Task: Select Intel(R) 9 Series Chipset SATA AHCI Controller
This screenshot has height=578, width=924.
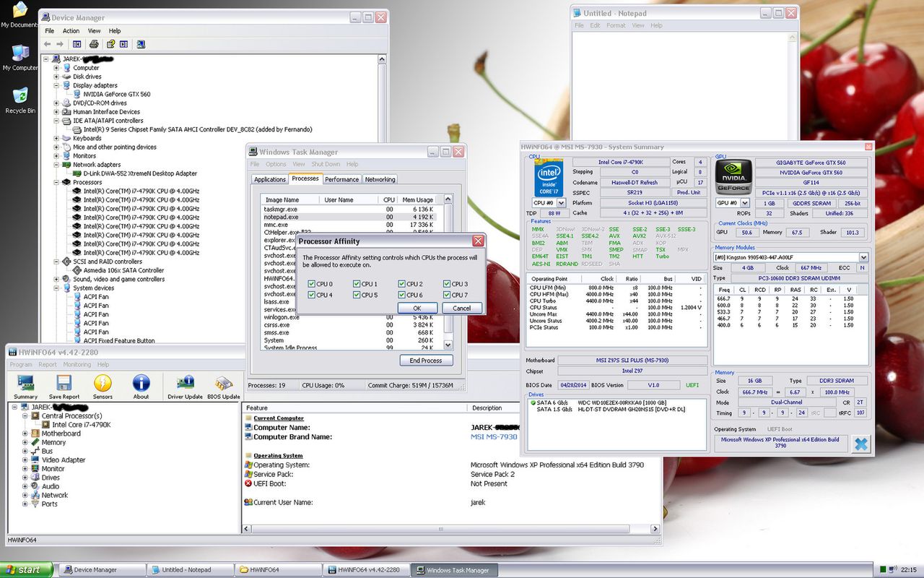Action: point(197,129)
